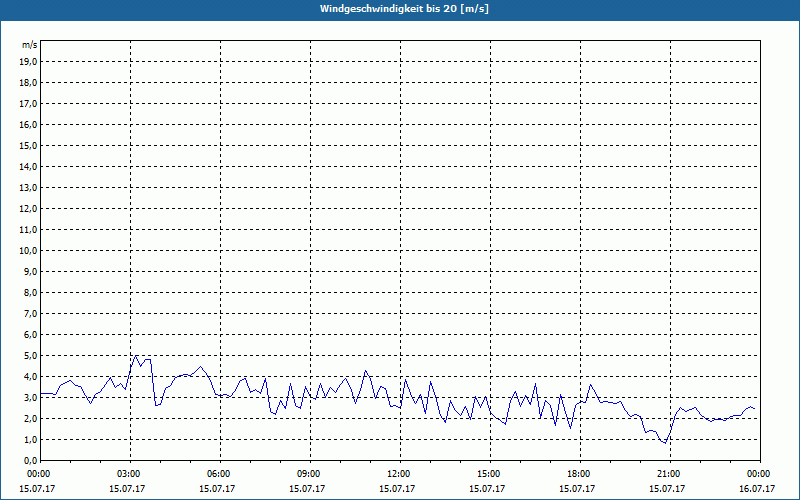Select the 0,0 y-axis origin label

tap(30, 460)
